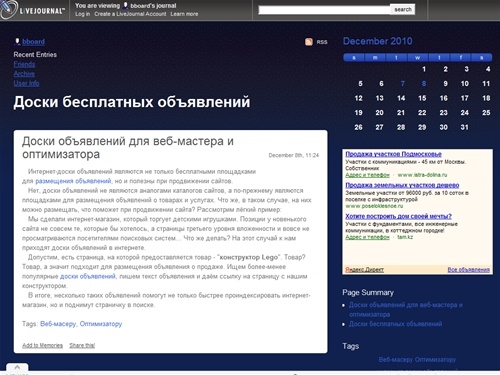Open Page Summary link Доски объявлений для веб-мастера

point(406,309)
